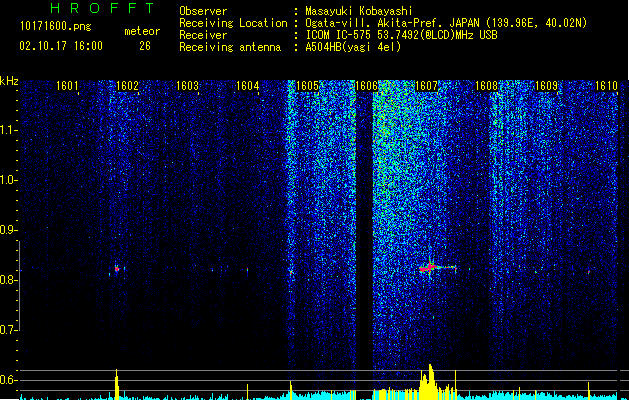Click the yellow intensity spike at 1602
The height and width of the screenshot is (400, 629).
tap(117, 384)
